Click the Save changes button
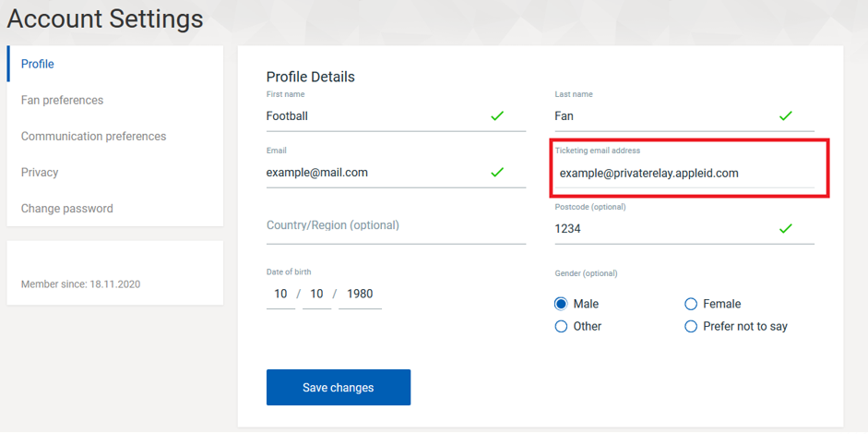This screenshot has height=434, width=868. [x=339, y=388]
